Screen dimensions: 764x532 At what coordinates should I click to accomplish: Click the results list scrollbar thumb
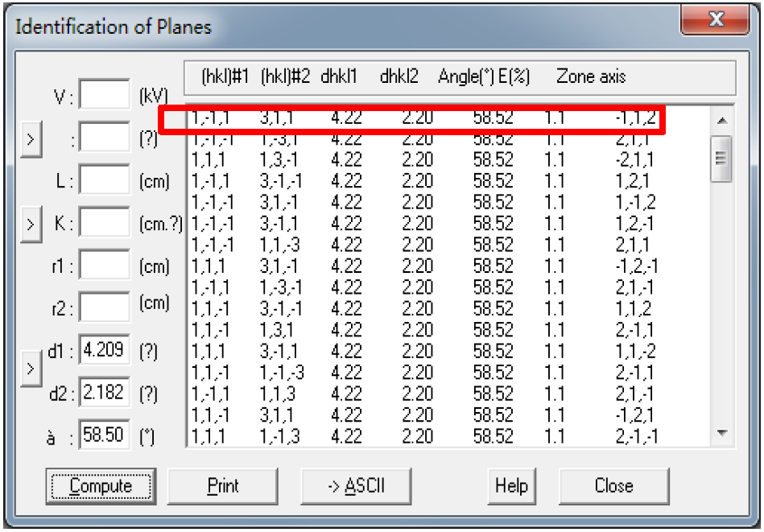pos(721,159)
